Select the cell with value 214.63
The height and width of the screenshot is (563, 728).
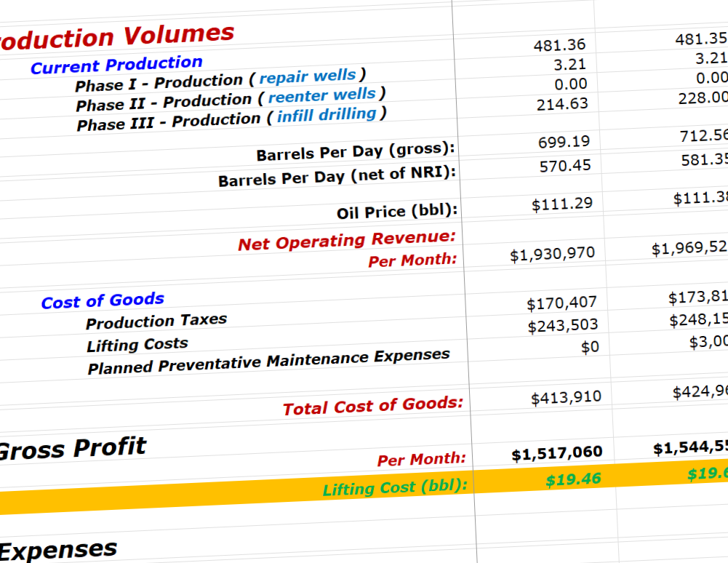click(562, 104)
